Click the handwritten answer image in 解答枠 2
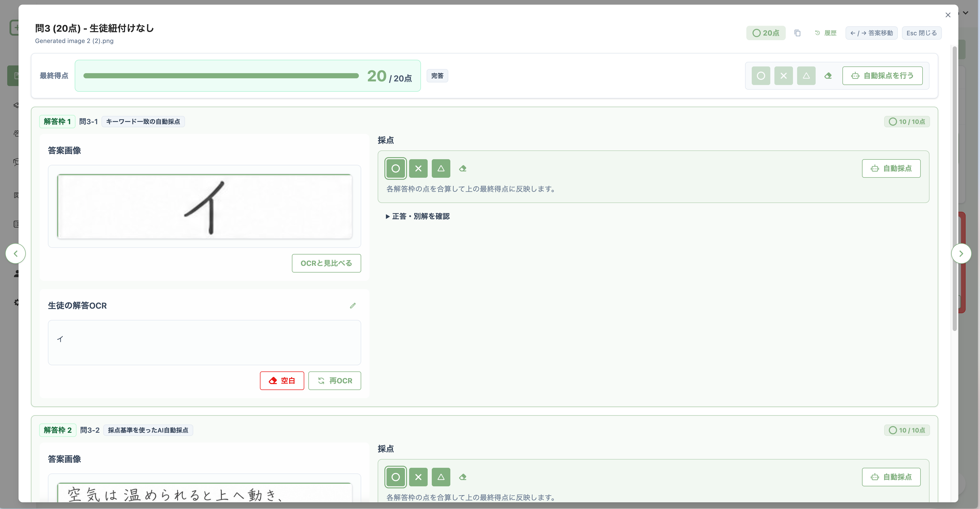 pyautogui.click(x=205, y=492)
